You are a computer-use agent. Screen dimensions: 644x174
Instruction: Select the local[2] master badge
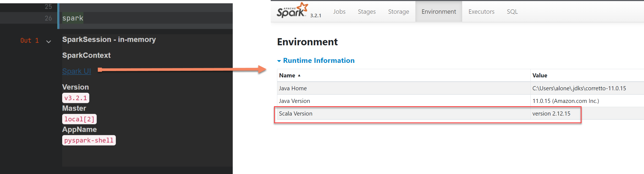coord(79,119)
